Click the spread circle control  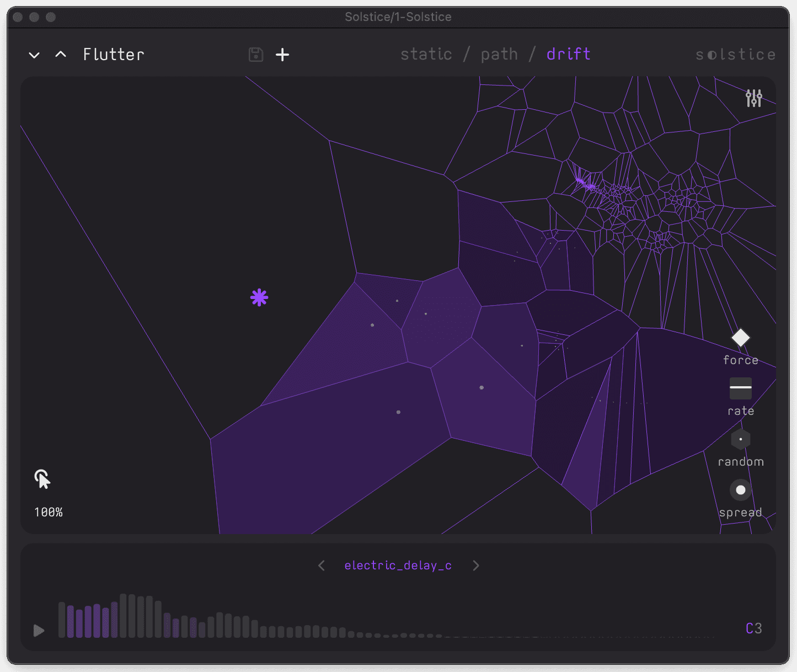coord(740,490)
